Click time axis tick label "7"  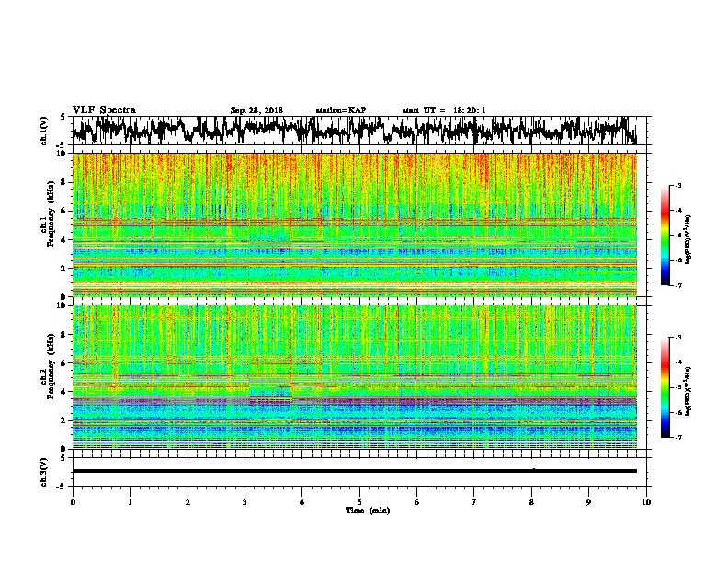coord(474,501)
